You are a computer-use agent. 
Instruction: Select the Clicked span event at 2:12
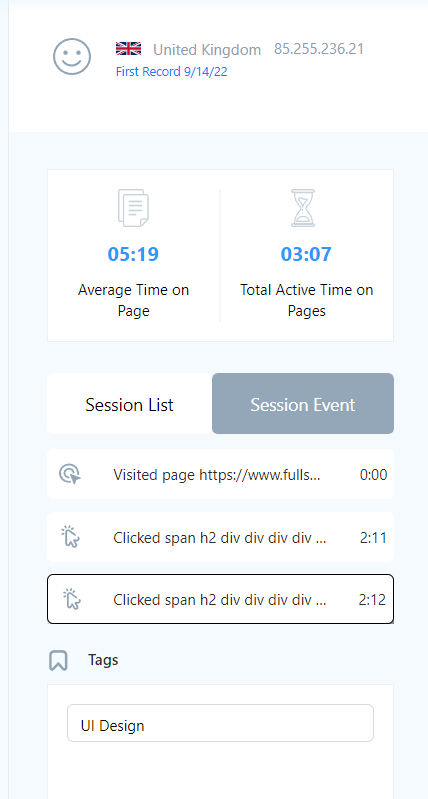[x=220, y=599]
